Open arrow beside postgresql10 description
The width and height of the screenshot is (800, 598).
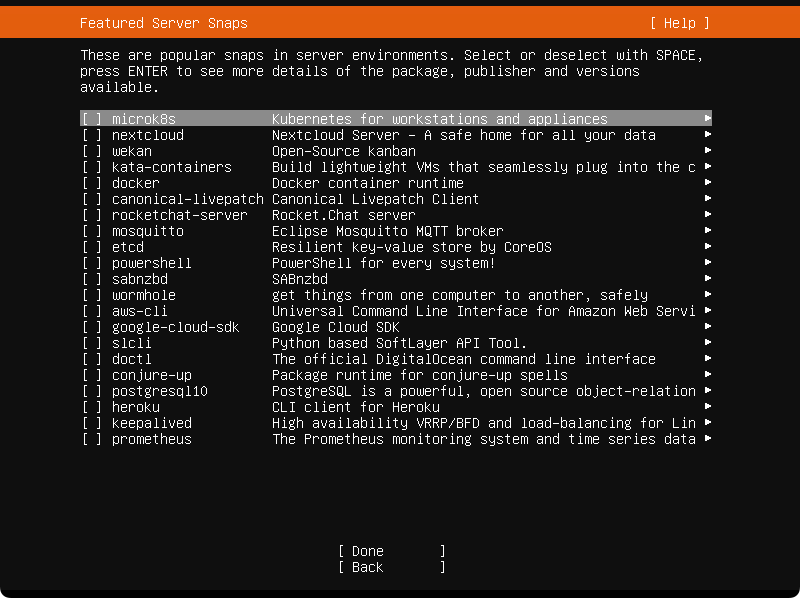pos(707,391)
